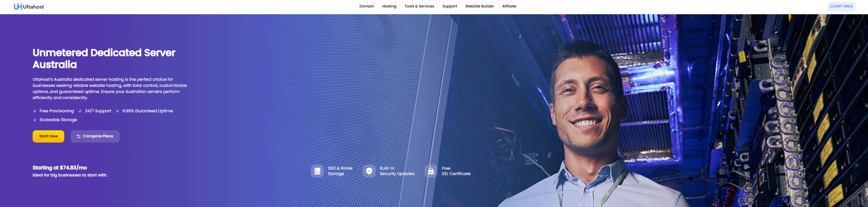This screenshot has height=207, width=868.
Task: Click the 'Built-in Security Updates' label
Action: pos(397,171)
